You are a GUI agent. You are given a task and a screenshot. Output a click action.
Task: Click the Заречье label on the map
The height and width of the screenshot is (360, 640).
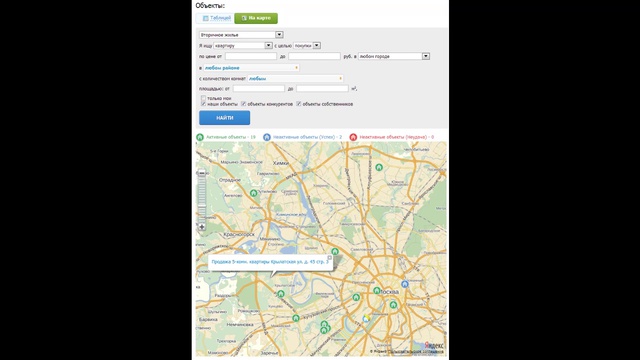coord(269,353)
